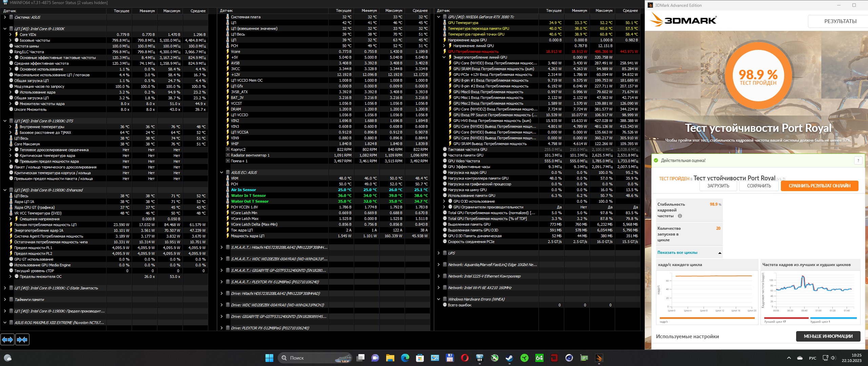The height and width of the screenshot is (366, 868).
Task: Click СРАВНИТЬ РЕЗУЛЬТАТ ОНЛАЙН button
Action: (x=819, y=186)
